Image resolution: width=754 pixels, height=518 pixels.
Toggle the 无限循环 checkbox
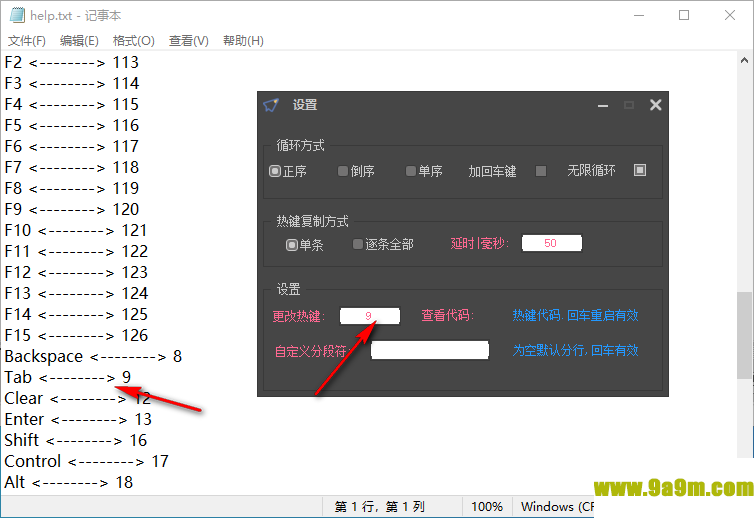coord(640,170)
